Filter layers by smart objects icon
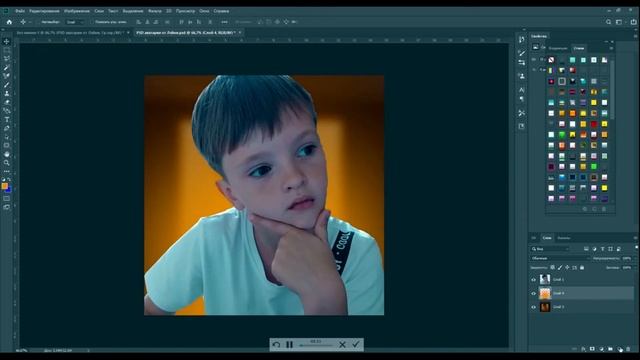This screenshot has height=360, width=640. [x=619, y=249]
